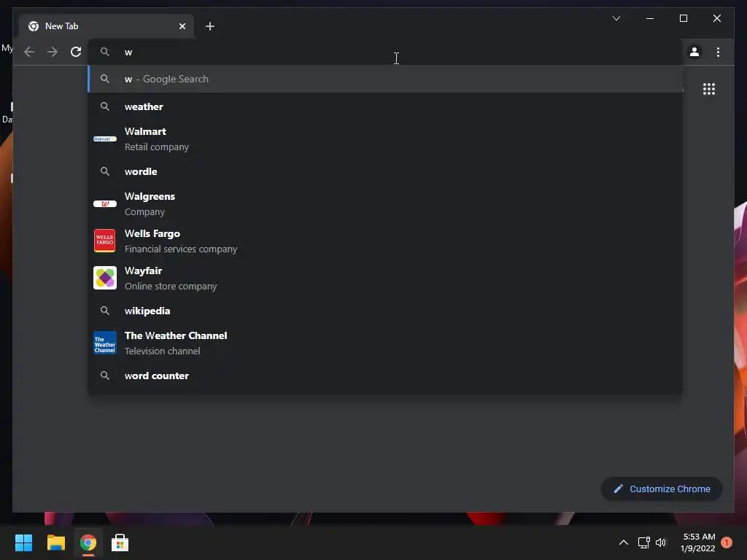Screen dimensions: 747x560
Task: Click the Chrome back arrow button
Action: 29,52
